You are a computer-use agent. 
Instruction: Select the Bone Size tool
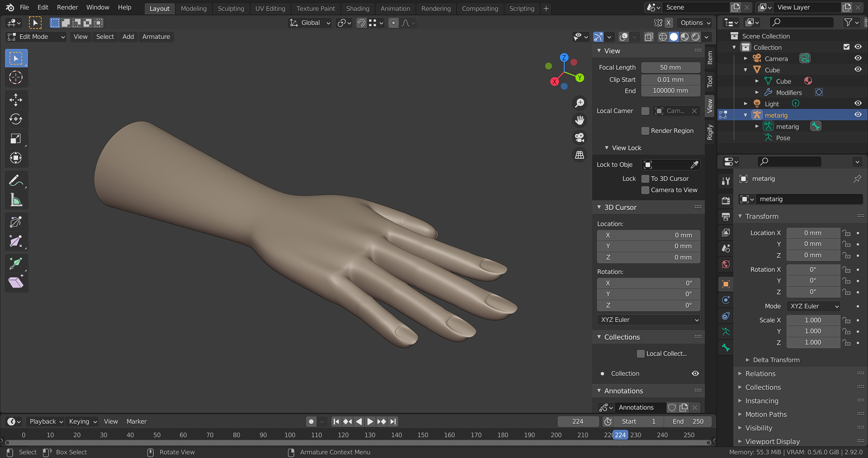click(x=16, y=241)
